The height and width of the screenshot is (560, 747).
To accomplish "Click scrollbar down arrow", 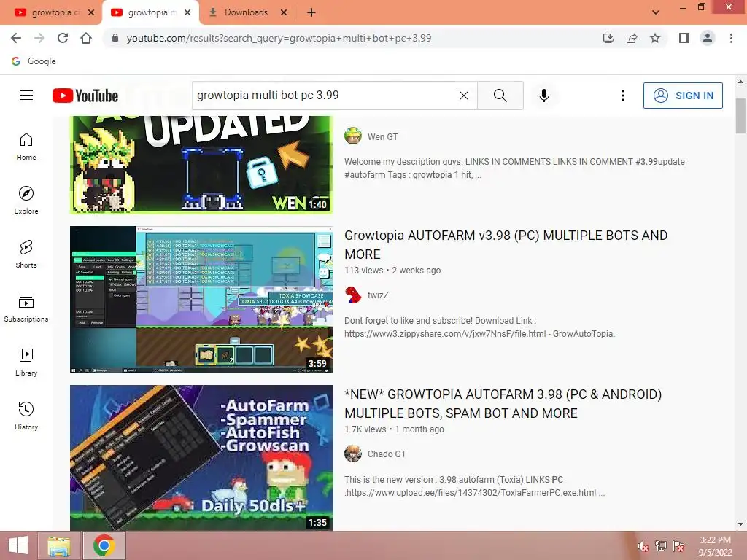I will pos(740,524).
